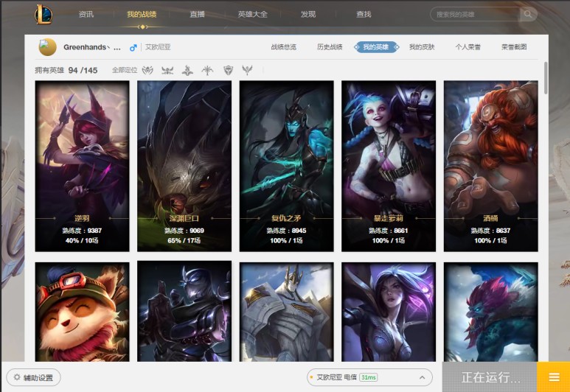The image size is (570, 392).
Task: Click the 艾欧尼亚 server label beside name
Action: pyautogui.click(x=158, y=47)
